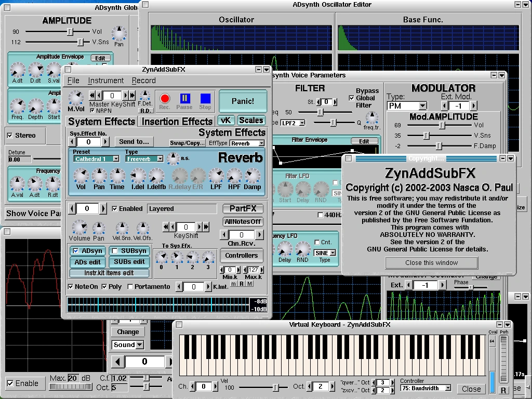Click the amplitude Pan knob in ADsynth Global
Image resolution: width=532 pixels, height=399 pixels.
[119, 34]
